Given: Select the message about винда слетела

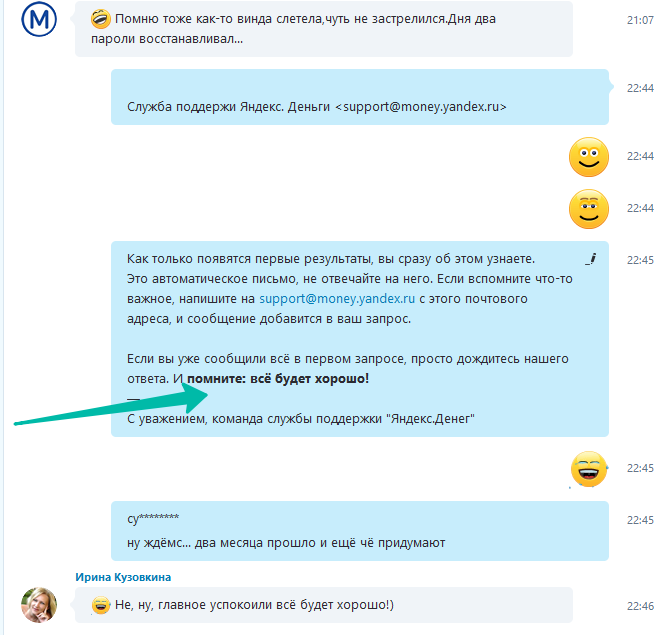Looking at the screenshot, I should [324, 29].
